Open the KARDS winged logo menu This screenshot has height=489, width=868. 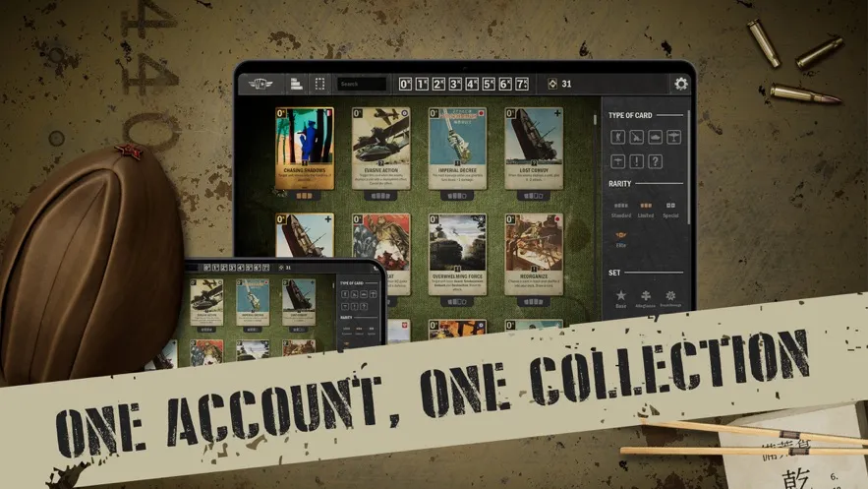click(260, 84)
